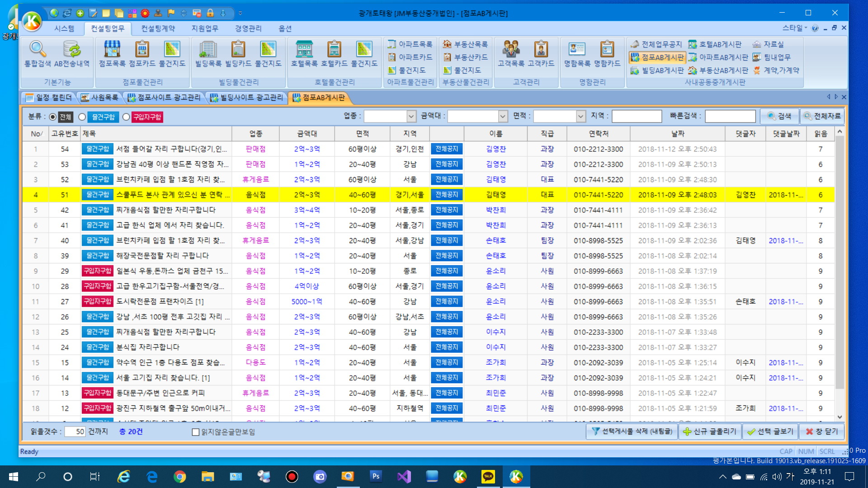The width and height of the screenshot is (868, 488).
Task: Switch to 컨설팅계약 ribbon tab
Action: pos(158,28)
